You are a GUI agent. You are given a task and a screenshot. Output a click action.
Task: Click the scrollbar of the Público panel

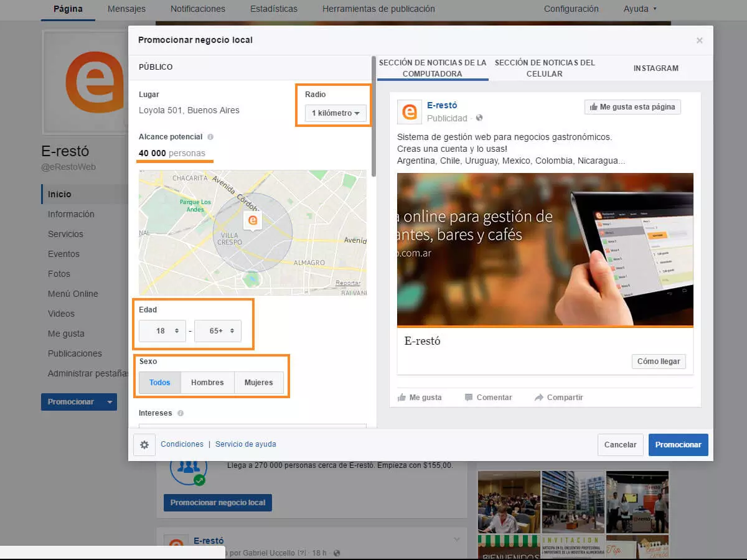click(x=374, y=117)
